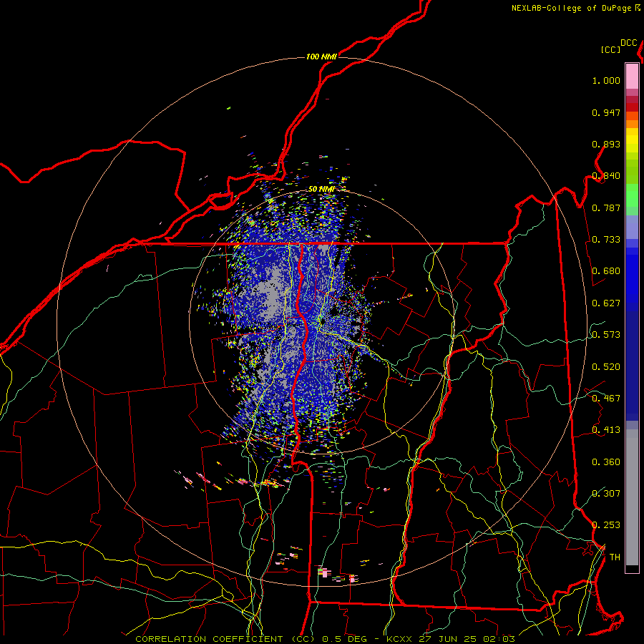Screen dimensions: 644x644
Task: Click the 0.787 legend value
Action: coord(606,208)
